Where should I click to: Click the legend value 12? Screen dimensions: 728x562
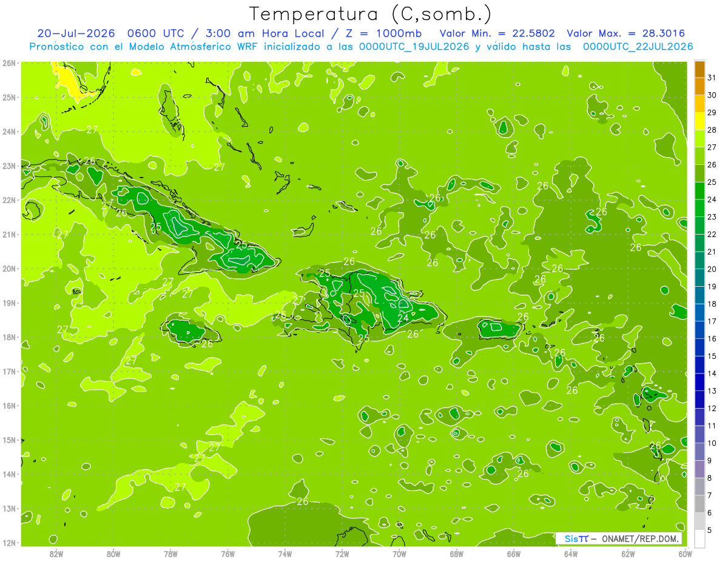(712, 408)
